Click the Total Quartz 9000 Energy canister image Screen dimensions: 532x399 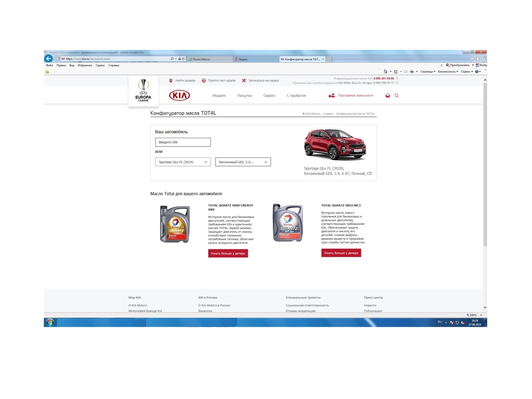(175, 224)
